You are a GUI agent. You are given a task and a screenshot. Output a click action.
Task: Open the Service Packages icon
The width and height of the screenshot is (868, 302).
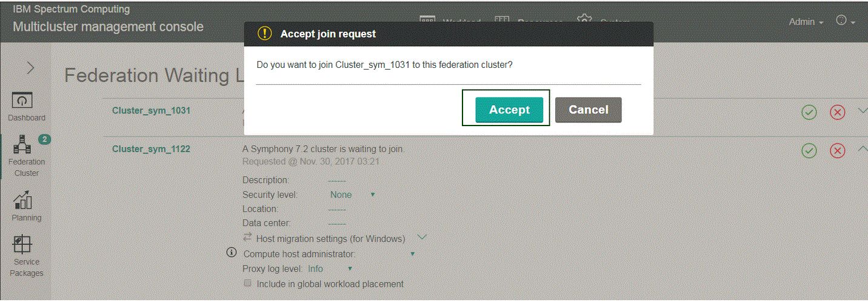[22, 244]
